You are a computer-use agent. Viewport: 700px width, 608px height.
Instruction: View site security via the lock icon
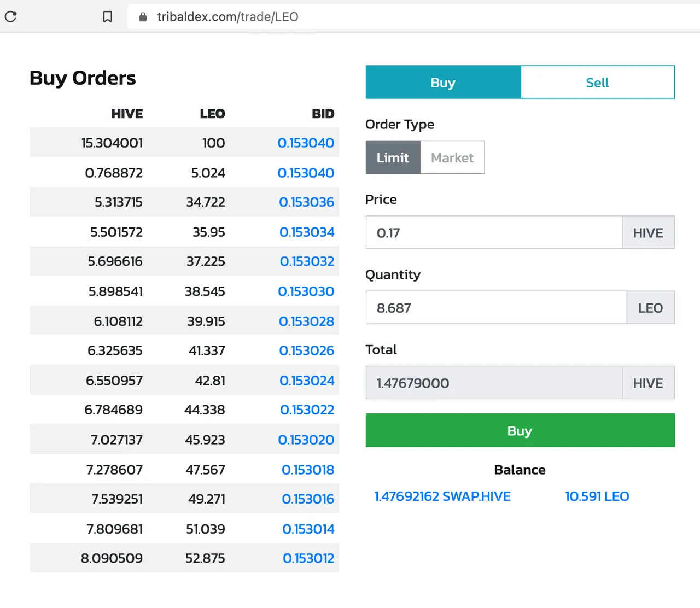[x=143, y=17]
